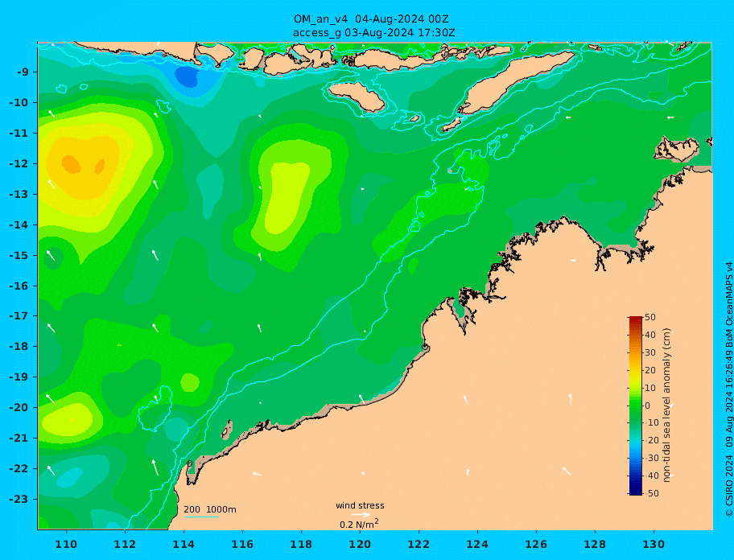
Task: Click longitude axis label 118
Action: click(x=301, y=544)
